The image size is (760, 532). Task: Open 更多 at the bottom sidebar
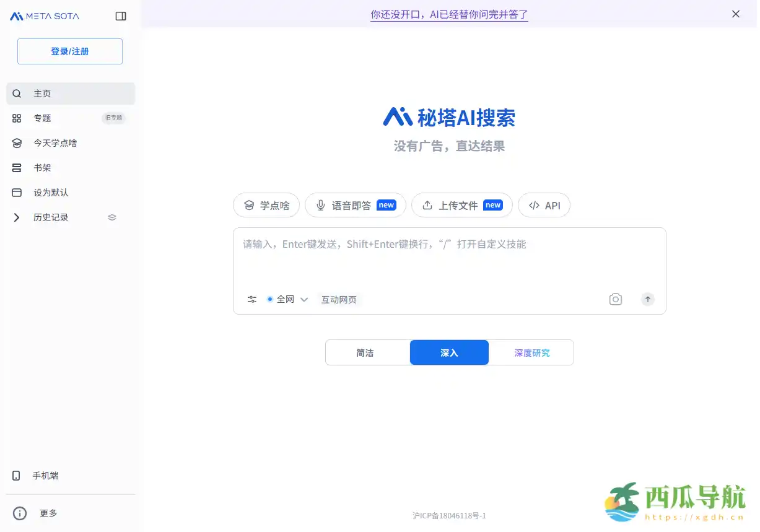[x=48, y=513]
